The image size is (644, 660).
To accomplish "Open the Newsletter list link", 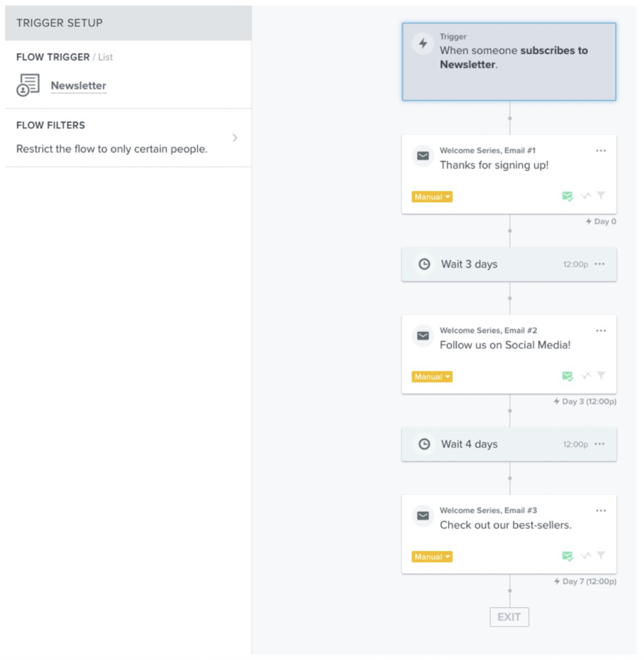I will pos(78,86).
